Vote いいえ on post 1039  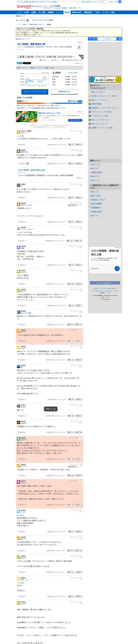coord(78,241)
